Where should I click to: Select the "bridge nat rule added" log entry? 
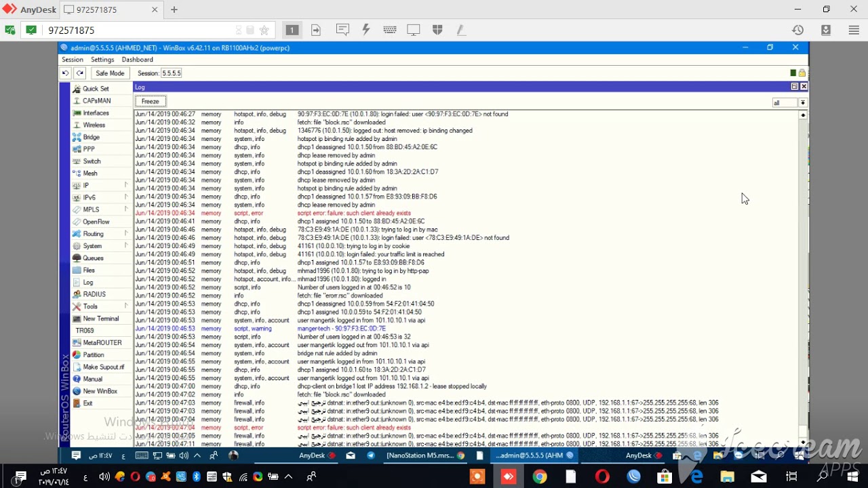tap(467, 353)
